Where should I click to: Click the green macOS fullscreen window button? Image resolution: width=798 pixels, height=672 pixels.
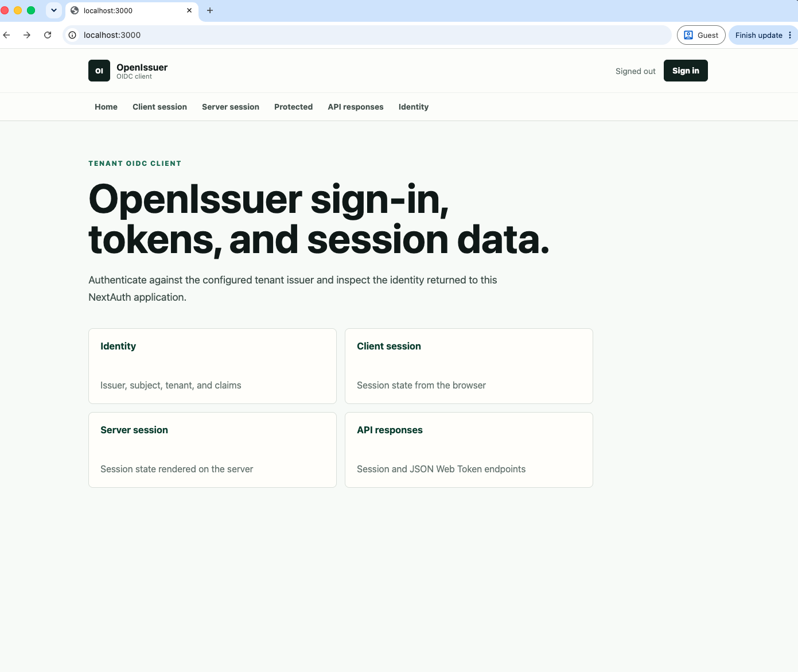coord(31,10)
